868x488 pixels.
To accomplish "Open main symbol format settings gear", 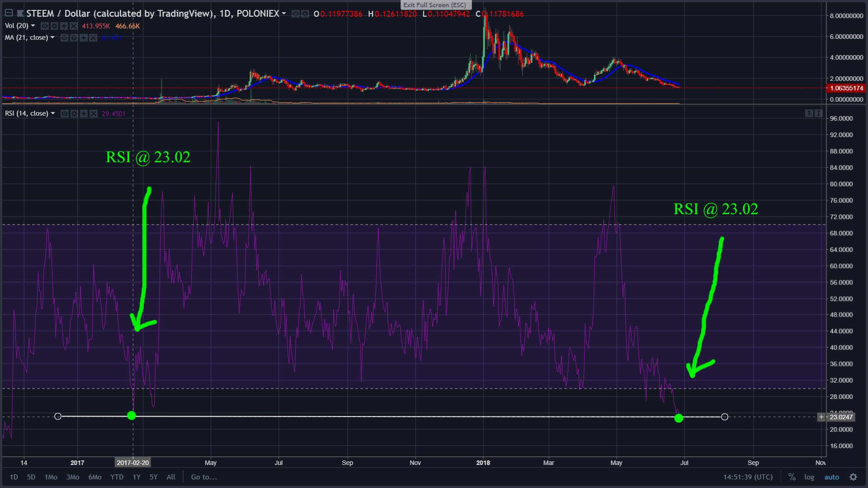I will pyautogui.click(x=305, y=14).
